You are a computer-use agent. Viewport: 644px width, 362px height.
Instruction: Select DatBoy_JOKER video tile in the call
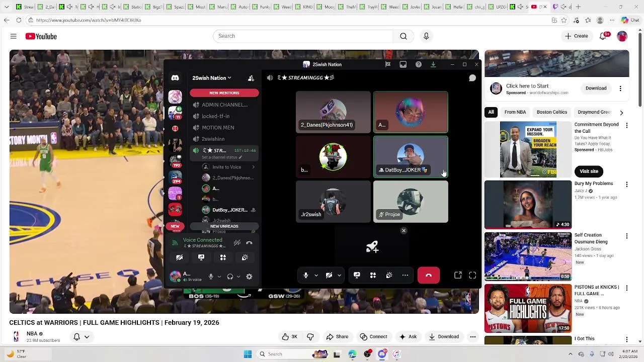pyautogui.click(x=411, y=157)
